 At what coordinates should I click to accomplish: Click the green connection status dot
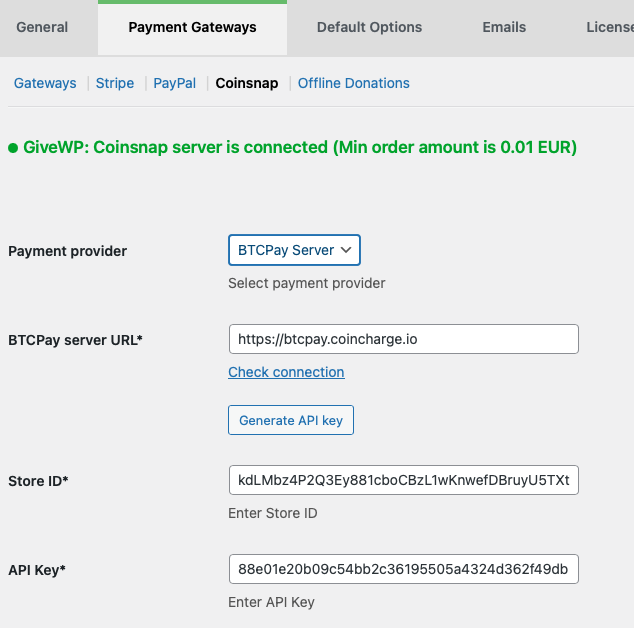coord(13,148)
